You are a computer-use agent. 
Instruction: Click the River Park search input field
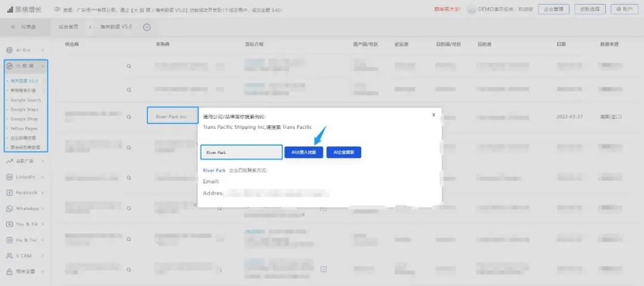click(241, 152)
